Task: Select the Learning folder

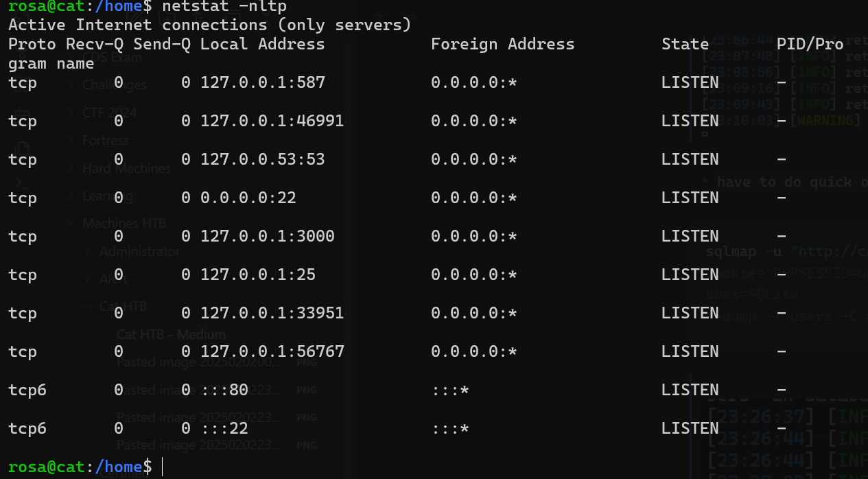Action: pyautogui.click(x=108, y=196)
